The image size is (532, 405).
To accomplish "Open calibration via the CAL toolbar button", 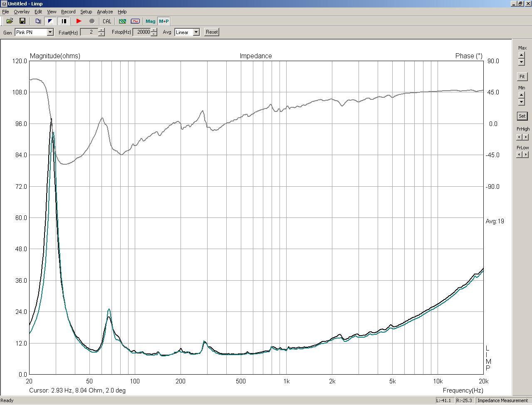I will click(107, 21).
